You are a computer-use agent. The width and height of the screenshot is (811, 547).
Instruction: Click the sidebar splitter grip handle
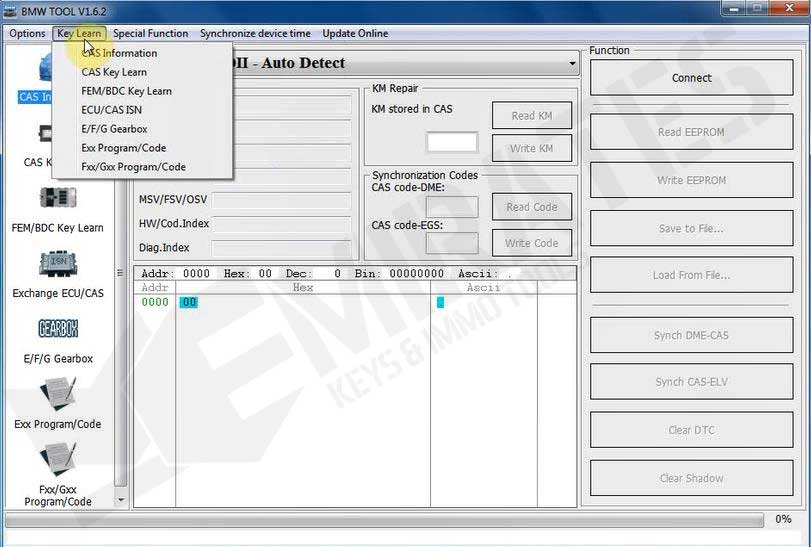tap(121, 273)
